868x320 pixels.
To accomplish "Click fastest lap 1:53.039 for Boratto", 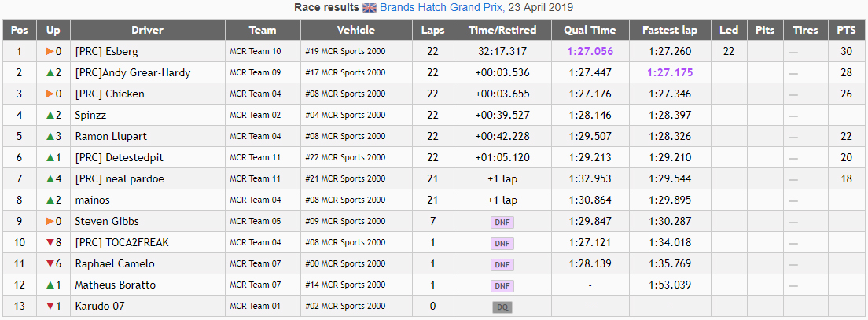I will click(x=670, y=285).
